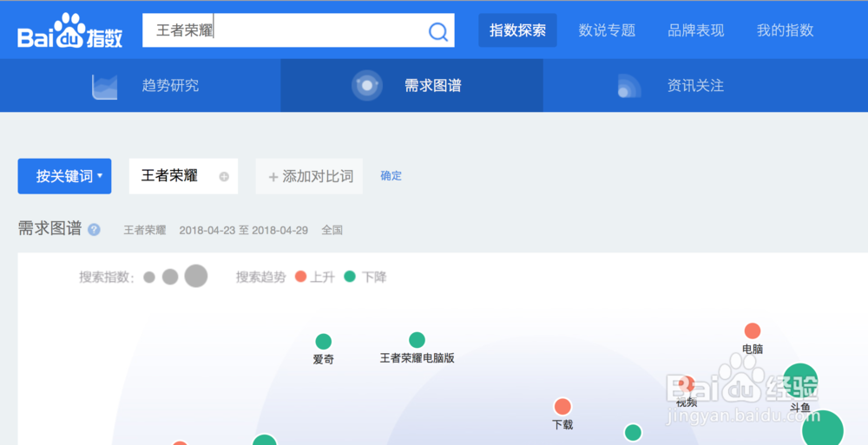Image resolution: width=868 pixels, height=445 pixels.
Task: Click the 王者荣耀电脑版 green bubble
Action: pyautogui.click(x=417, y=340)
